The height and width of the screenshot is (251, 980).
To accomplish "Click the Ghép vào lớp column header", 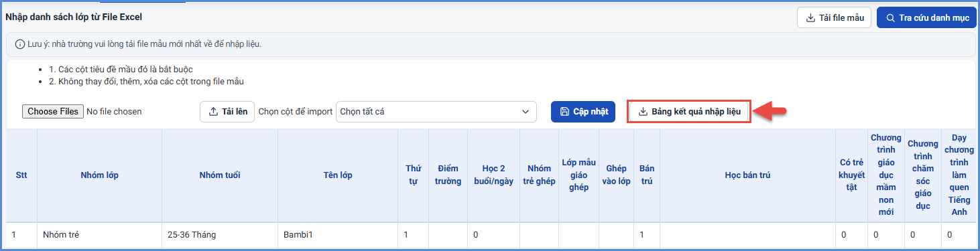I will (616, 175).
